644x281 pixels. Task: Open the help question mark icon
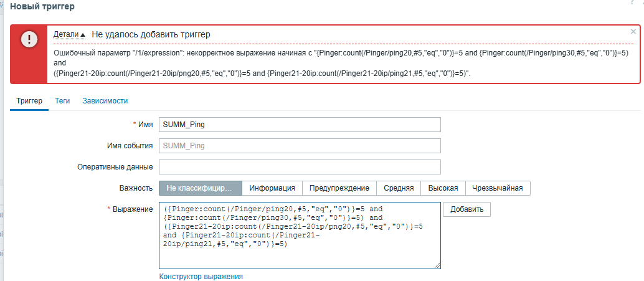click(632, 3)
